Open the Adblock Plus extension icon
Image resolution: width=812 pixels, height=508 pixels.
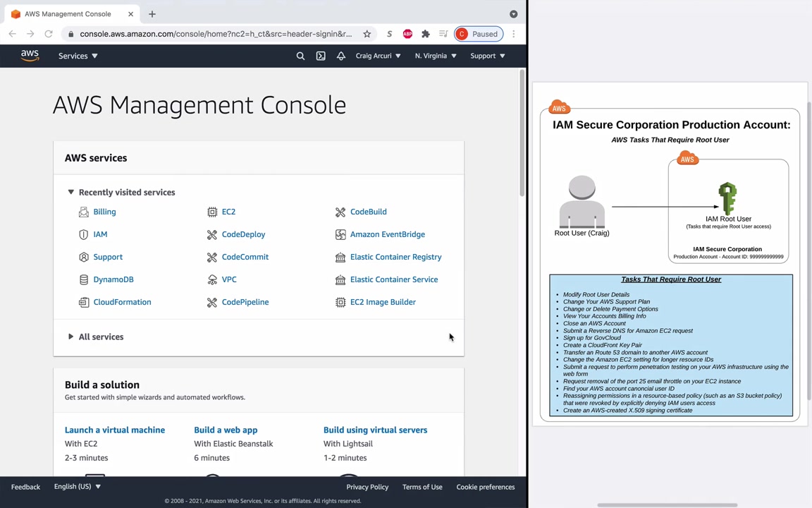pyautogui.click(x=407, y=34)
